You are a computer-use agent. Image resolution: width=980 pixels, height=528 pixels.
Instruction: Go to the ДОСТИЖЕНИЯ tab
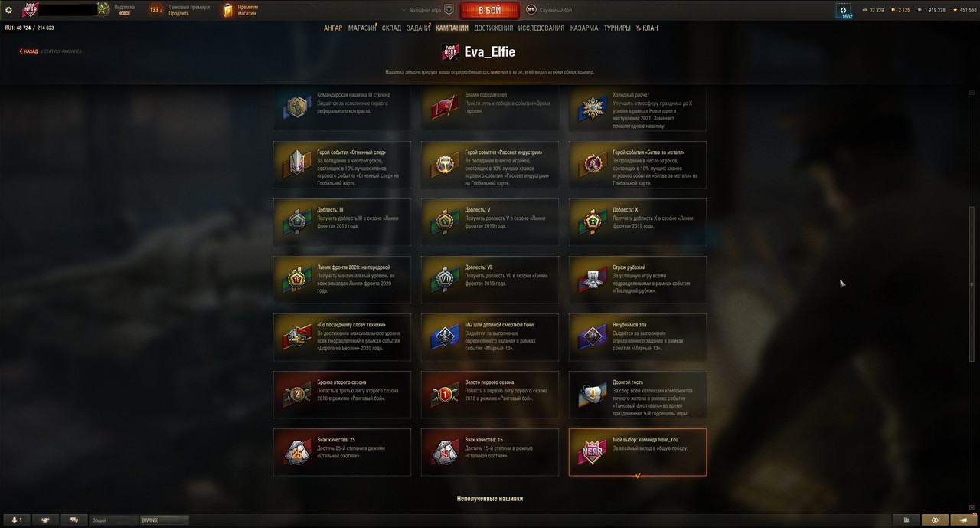493,28
